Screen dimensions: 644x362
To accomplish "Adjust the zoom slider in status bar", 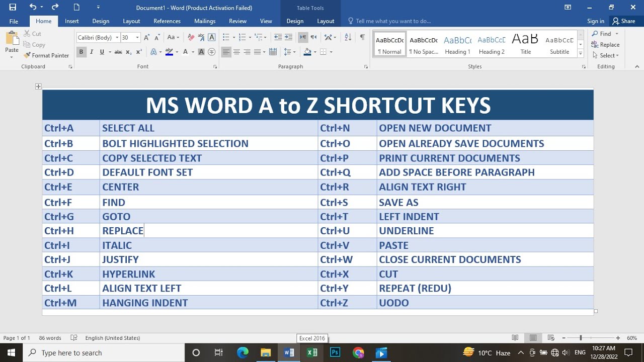I will coord(581,338).
